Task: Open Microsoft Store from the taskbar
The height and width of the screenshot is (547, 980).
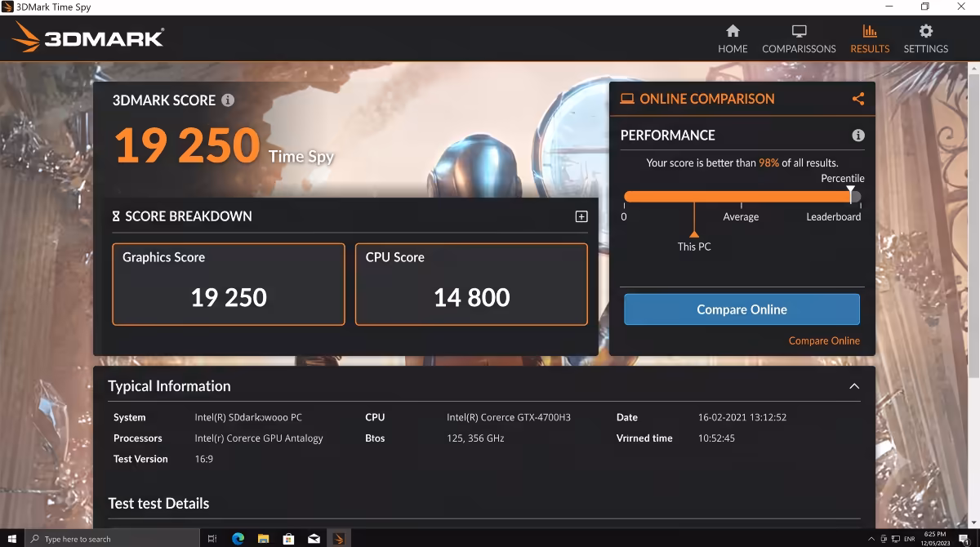Action: tap(288, 538)
